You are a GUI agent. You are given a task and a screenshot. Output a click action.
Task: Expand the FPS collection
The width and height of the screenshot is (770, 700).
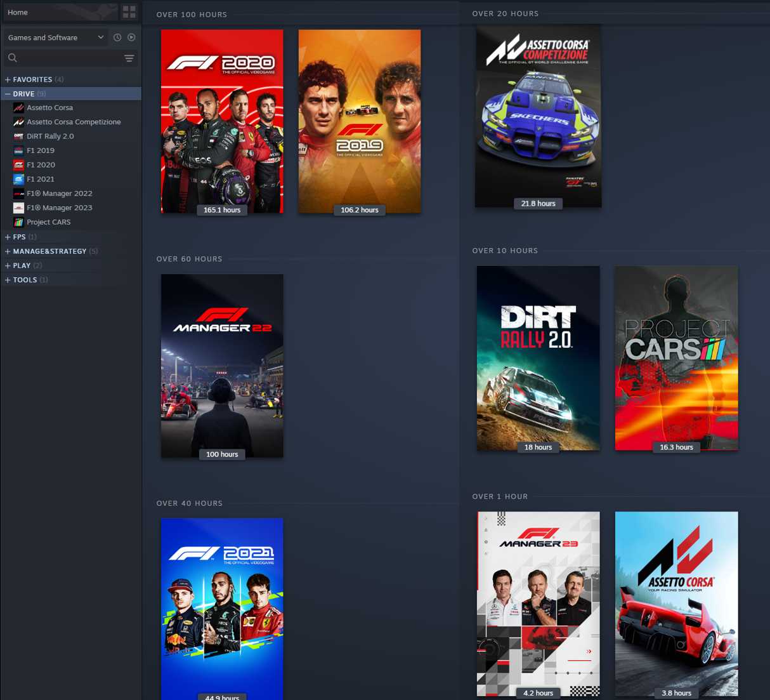click(x=8, y=237)
